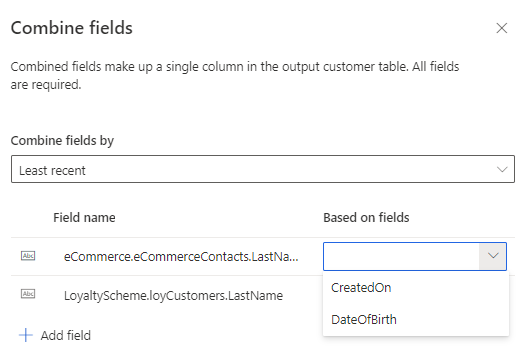Click the 'Combine fields by' label

coord(62,141)
